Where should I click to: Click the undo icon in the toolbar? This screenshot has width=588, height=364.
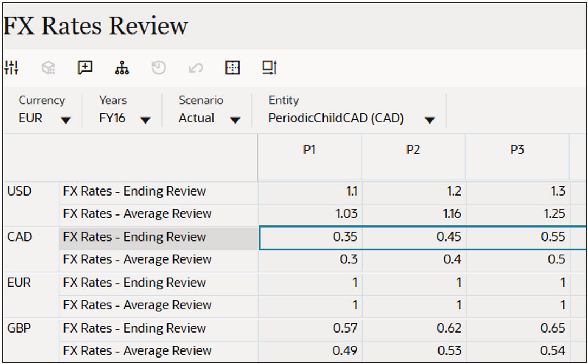[196, 67]
